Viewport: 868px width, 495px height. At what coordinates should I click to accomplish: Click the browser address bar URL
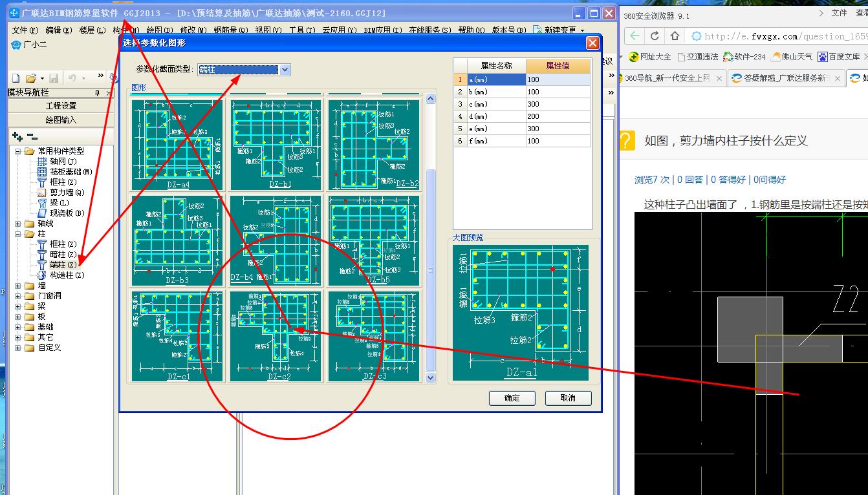pos(786,36)
